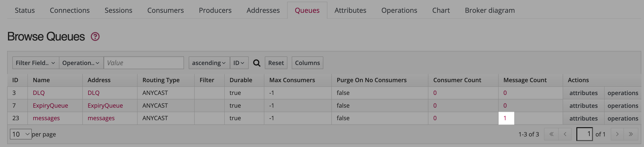Screen dimensions: 644x147
Task: Go to first page arrow
Action: [551, 134]
